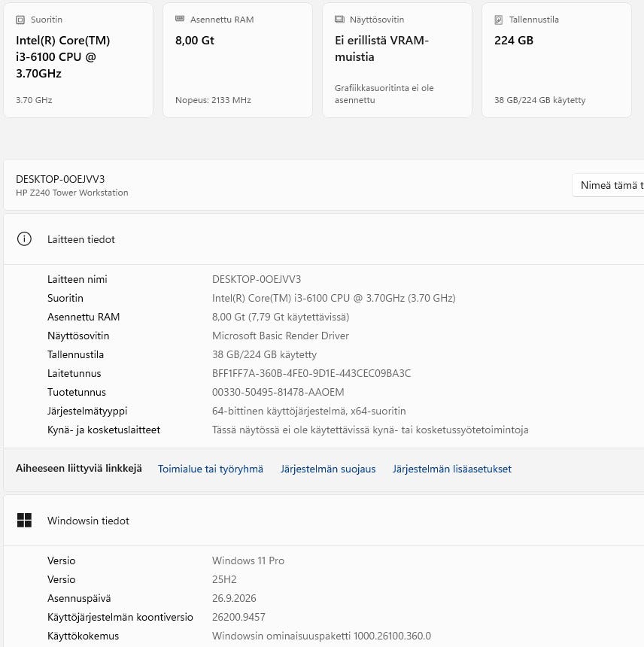Click the Laitteen nimi value DESKTOP-0OEJVV3
Image resolution: width=644 pixels, height=647 pixels.
pyautogui.click(x=257, y=279)
